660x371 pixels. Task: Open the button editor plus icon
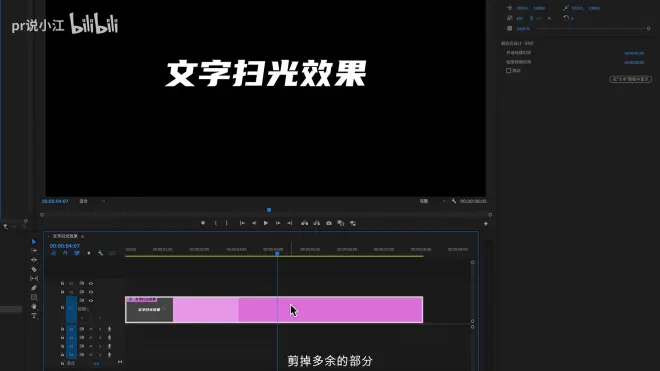pos(485,224)
